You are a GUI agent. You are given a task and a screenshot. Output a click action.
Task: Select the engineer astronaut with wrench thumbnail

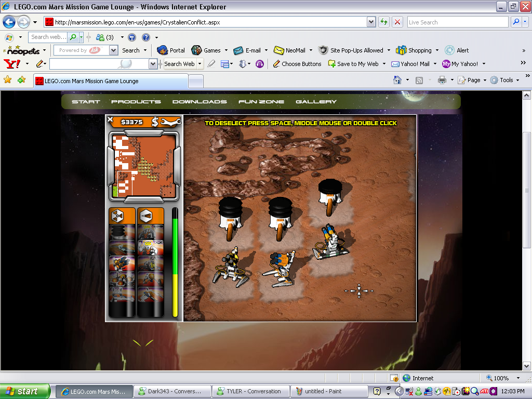[151, 247]
